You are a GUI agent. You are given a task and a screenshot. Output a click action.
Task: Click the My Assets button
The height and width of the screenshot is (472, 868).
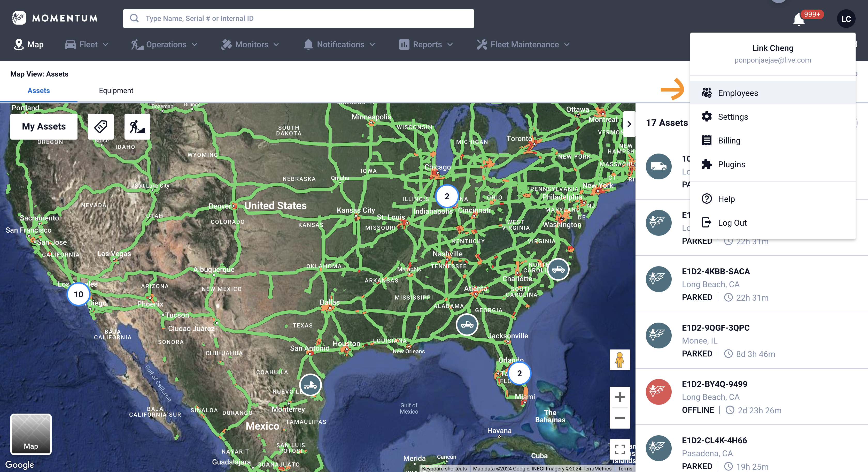click(x=44, y=126)
